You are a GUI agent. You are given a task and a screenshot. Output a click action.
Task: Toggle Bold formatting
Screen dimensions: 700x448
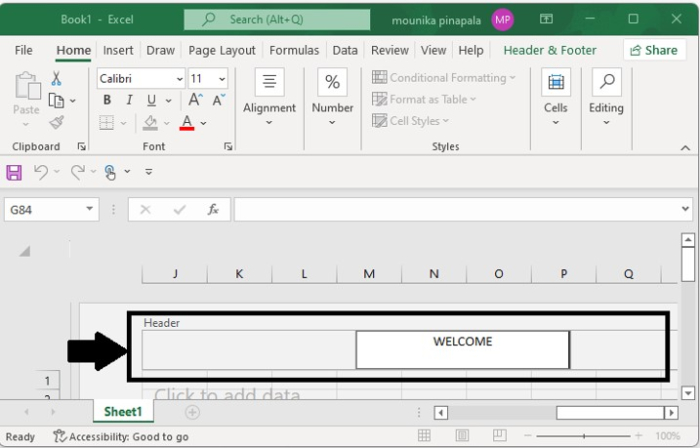tap(107, 100)
